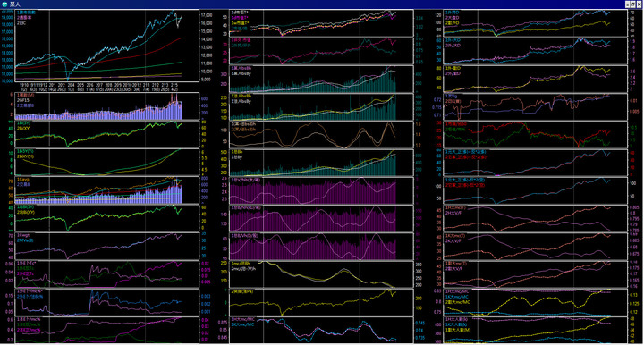The height and width of the screenshot is (345, 644).
Task: Select the brown and blue stepped lines chart
Action: tap(536, 106)
